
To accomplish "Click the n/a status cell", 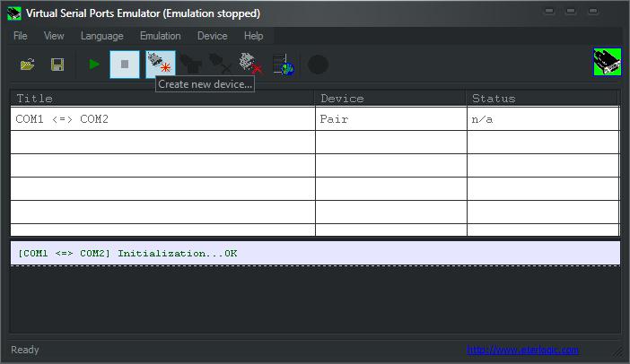I will click(543, 118).
